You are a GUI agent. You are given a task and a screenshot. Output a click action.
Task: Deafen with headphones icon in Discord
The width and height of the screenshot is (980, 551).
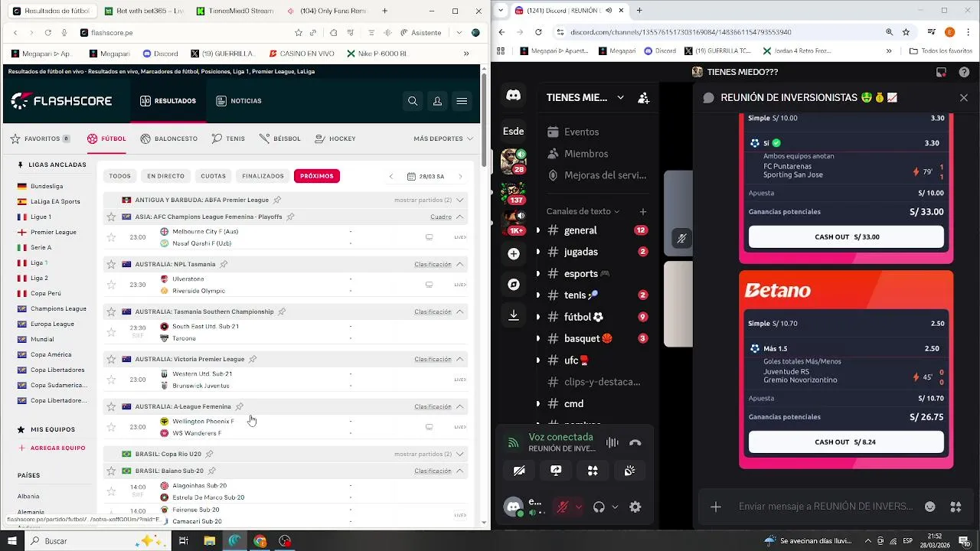tap(599, 507)
